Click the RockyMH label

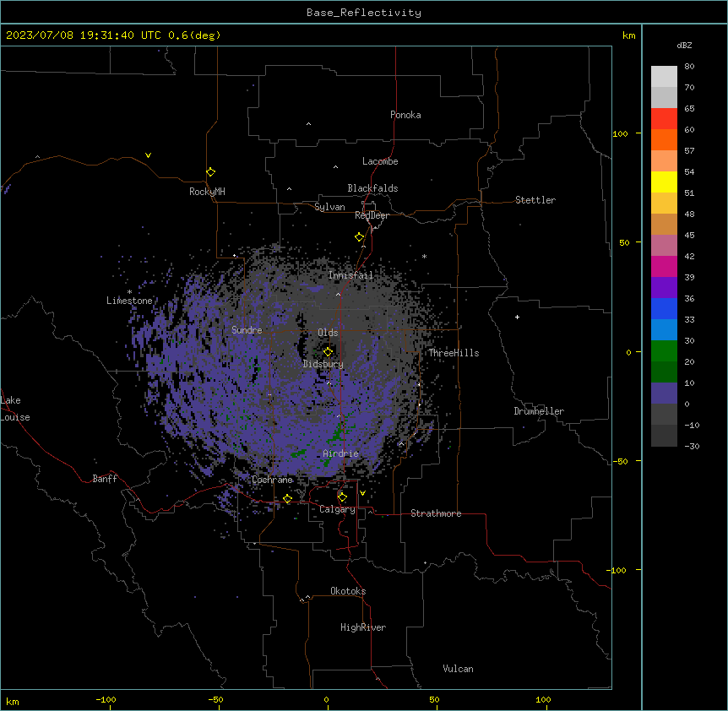pyautogui.click(x=207, y=192)
